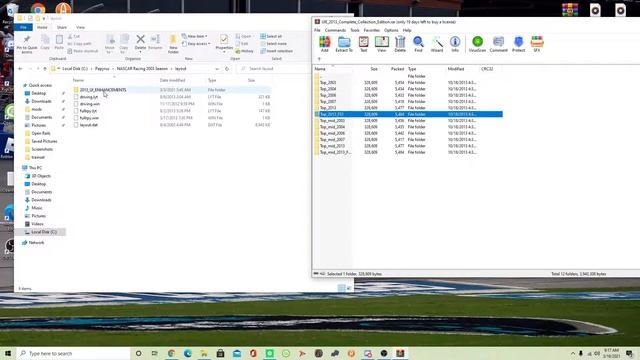
Task: Open the View tool in WinRAR toolbar
Action: 382,44
